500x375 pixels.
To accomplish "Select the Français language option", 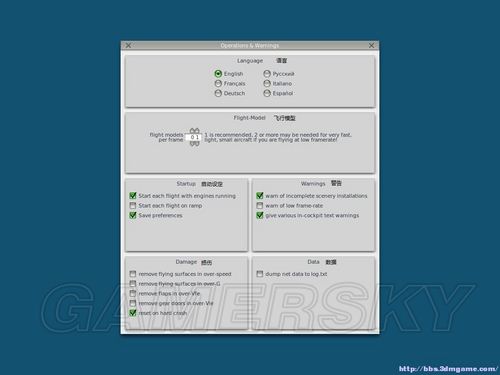I will [218, 83].
